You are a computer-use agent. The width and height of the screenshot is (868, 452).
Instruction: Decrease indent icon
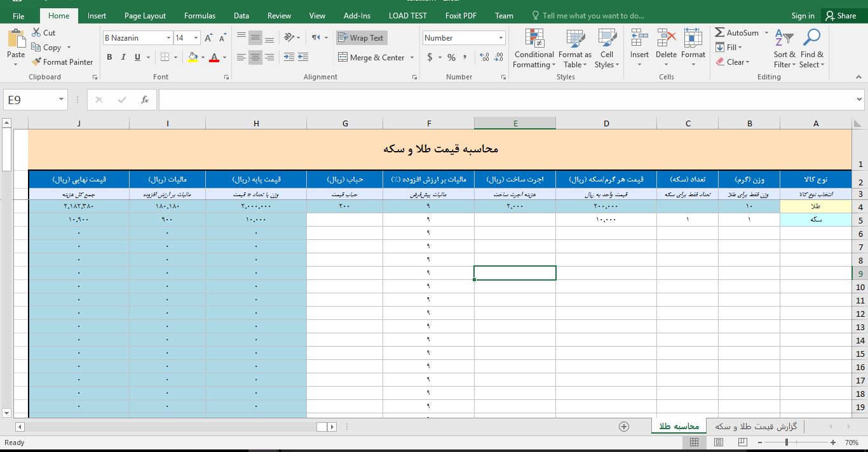tap(289, 57)
